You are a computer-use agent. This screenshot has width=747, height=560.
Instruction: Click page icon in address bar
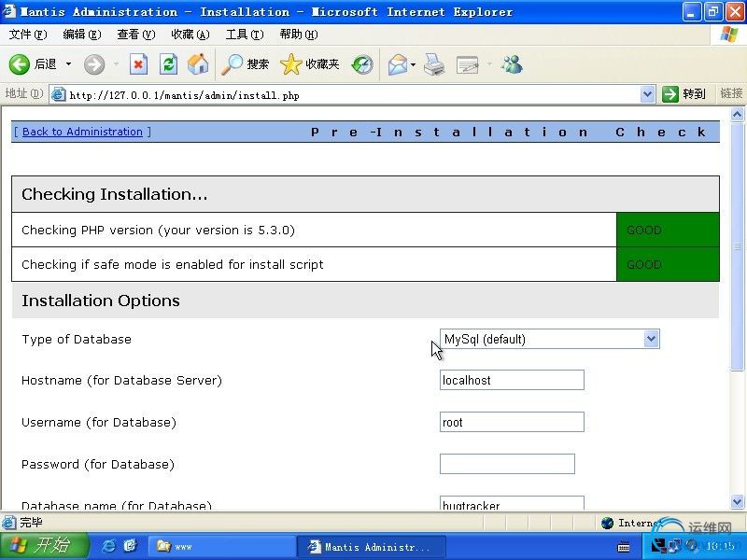point(58,94)
